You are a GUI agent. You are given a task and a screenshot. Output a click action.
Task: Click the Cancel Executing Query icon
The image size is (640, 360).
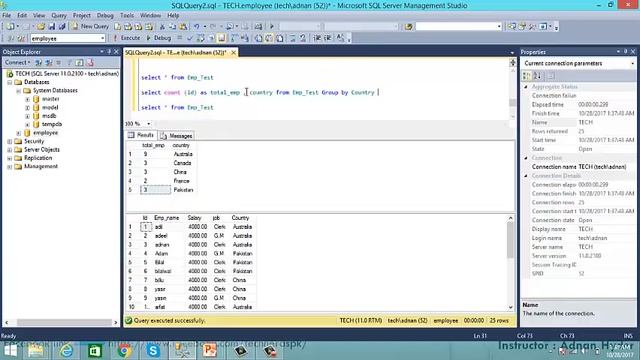tap(180, 38)
